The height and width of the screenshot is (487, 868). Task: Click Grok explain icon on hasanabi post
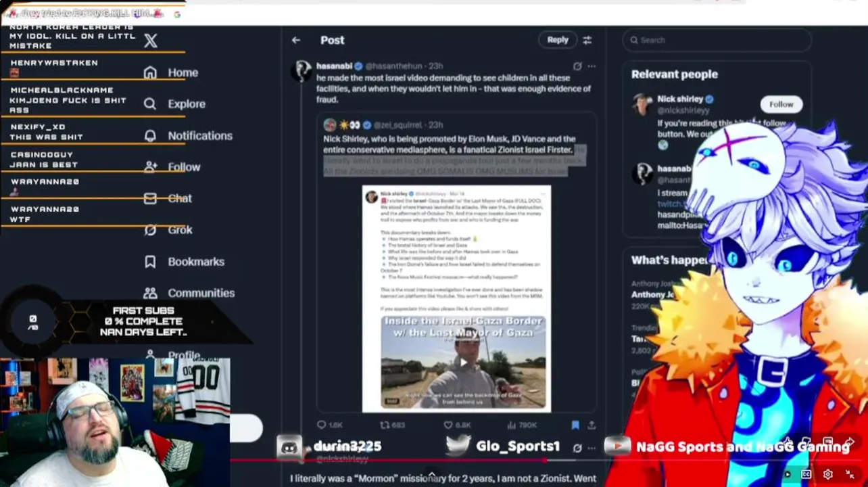click(577, 66)
